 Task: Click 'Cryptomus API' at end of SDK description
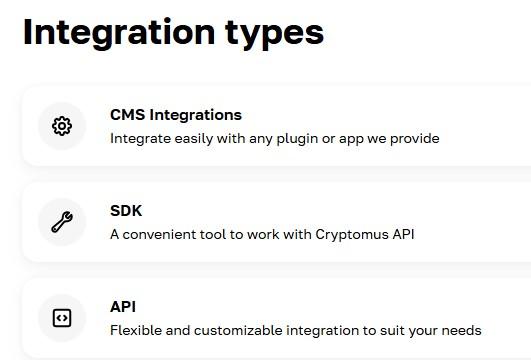pyautogui.click(x=365, y=234)
